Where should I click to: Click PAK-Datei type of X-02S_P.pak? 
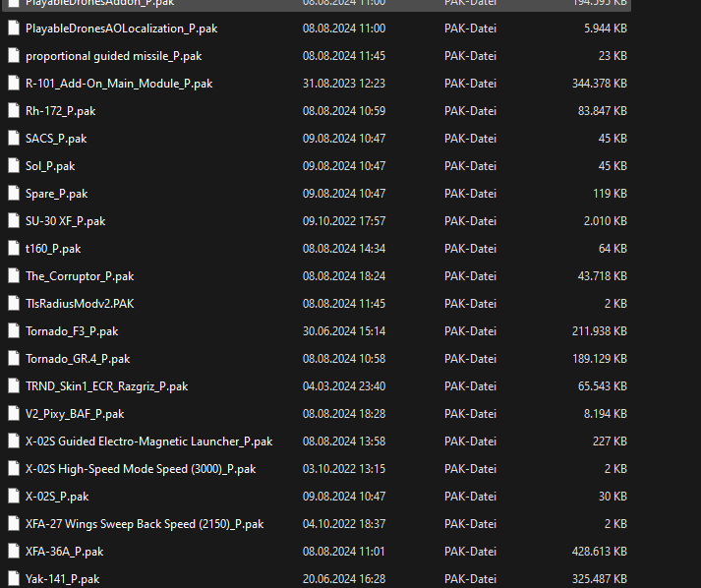(x=470, y=497)
